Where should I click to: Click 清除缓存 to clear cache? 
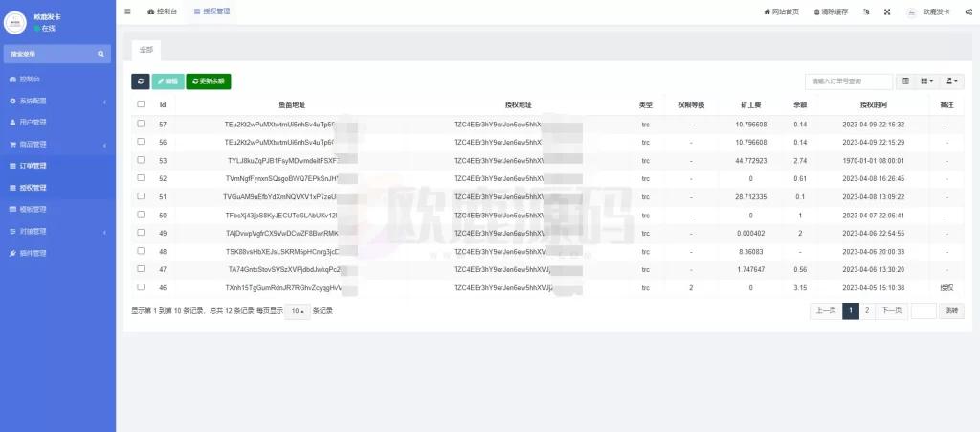click(831, 11)
